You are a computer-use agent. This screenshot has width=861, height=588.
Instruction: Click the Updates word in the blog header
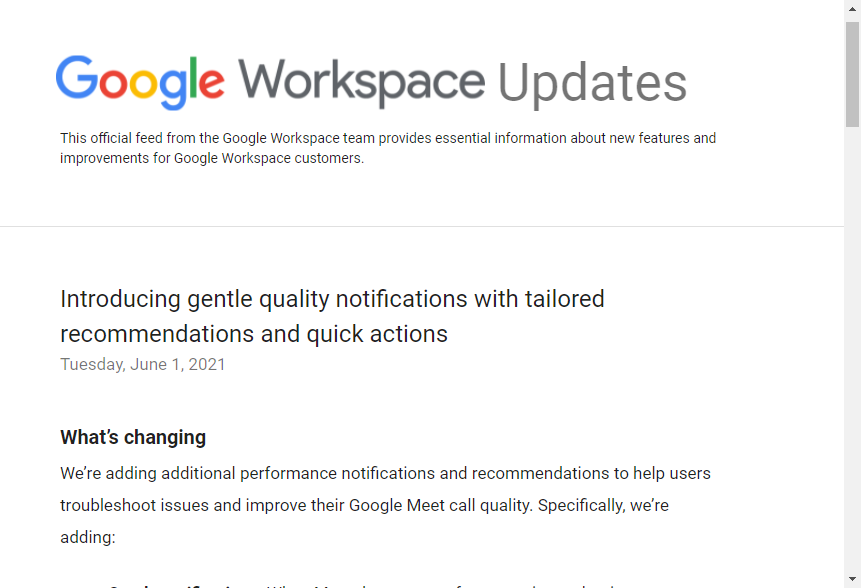point(592,84)
